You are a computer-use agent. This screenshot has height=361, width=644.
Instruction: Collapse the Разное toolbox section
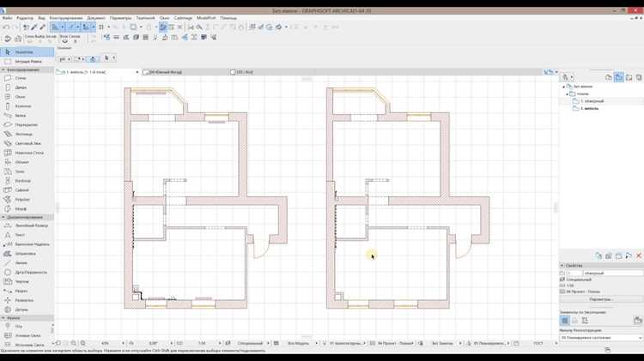point(3,318)
